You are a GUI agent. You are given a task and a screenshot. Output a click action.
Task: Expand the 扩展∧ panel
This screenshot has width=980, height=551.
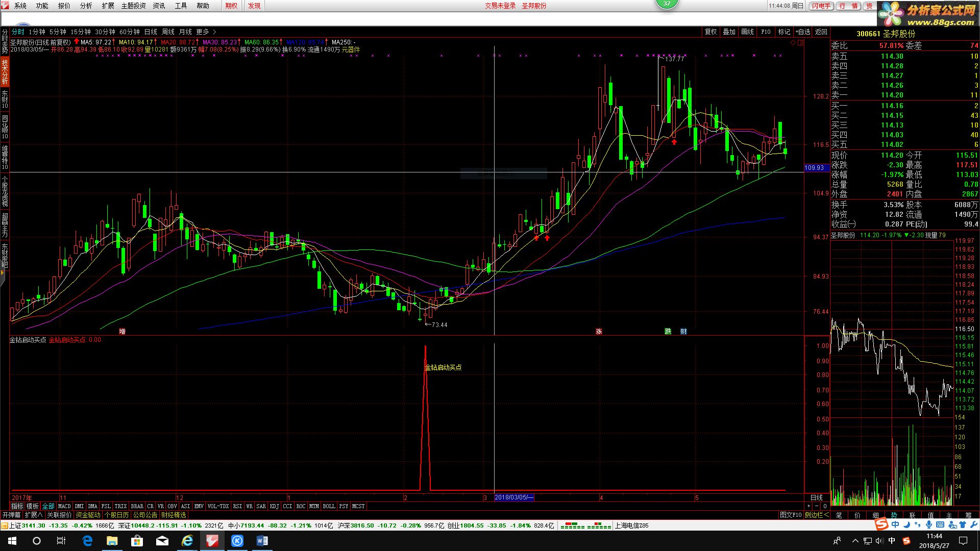34,515
